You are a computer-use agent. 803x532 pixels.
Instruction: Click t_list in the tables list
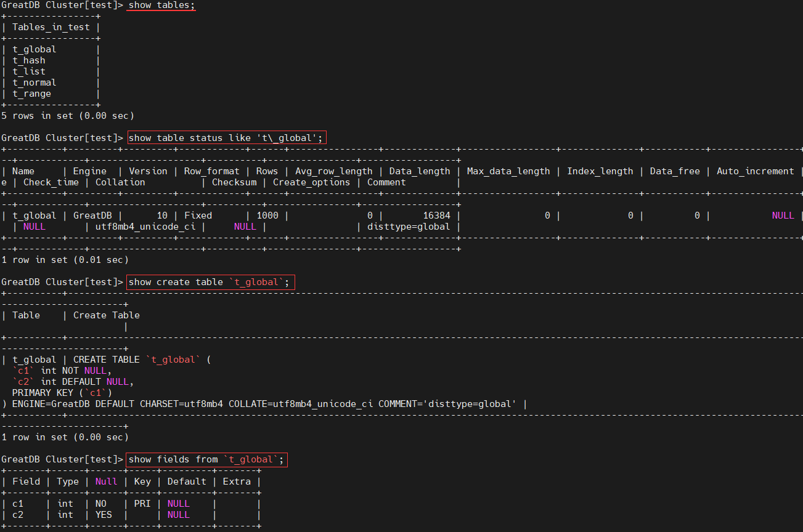click(29, 71)
